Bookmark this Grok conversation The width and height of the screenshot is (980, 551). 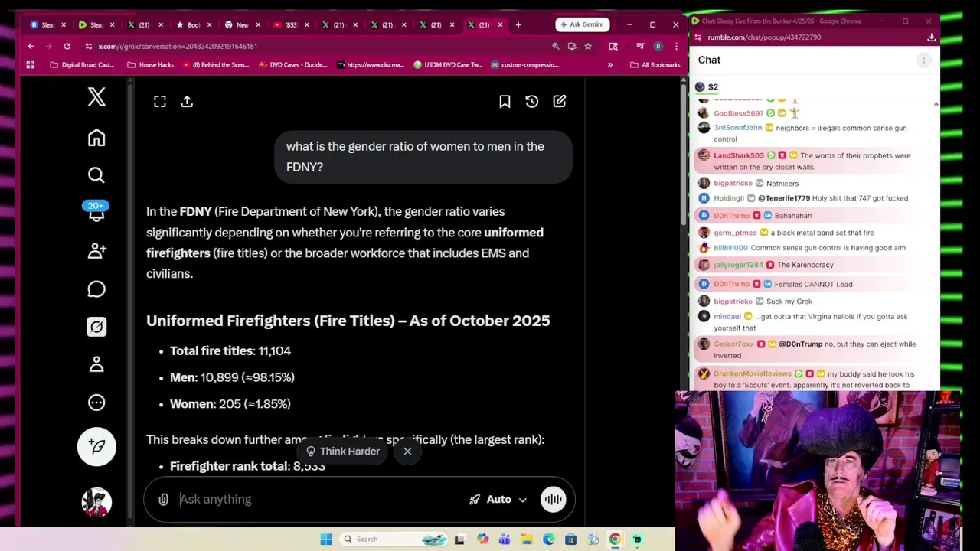505,101
